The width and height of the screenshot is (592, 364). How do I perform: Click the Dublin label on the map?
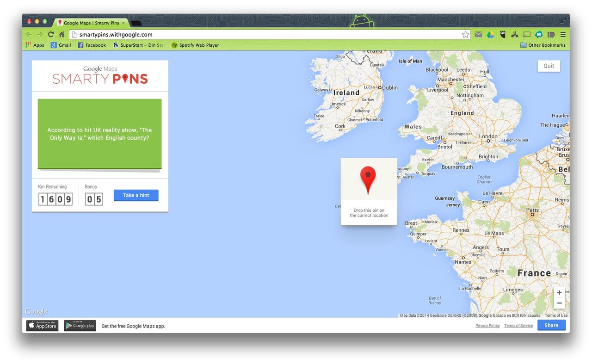point(390,87)
